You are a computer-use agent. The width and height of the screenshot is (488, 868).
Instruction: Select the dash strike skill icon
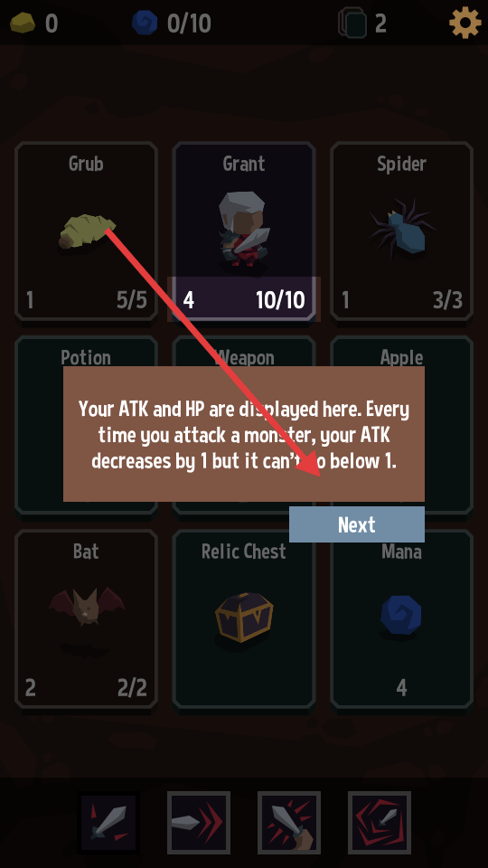pyautogui.click(x=199, y=823)
